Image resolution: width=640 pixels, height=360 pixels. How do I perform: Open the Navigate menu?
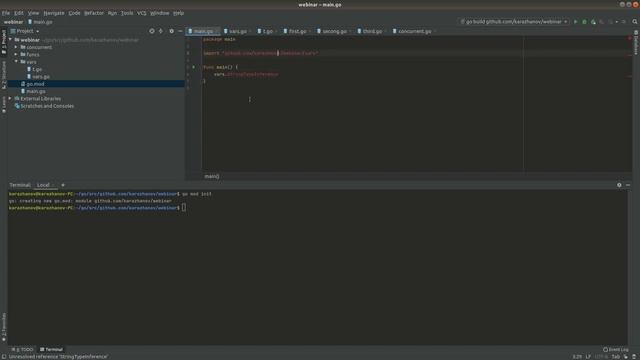pos(54,13)
